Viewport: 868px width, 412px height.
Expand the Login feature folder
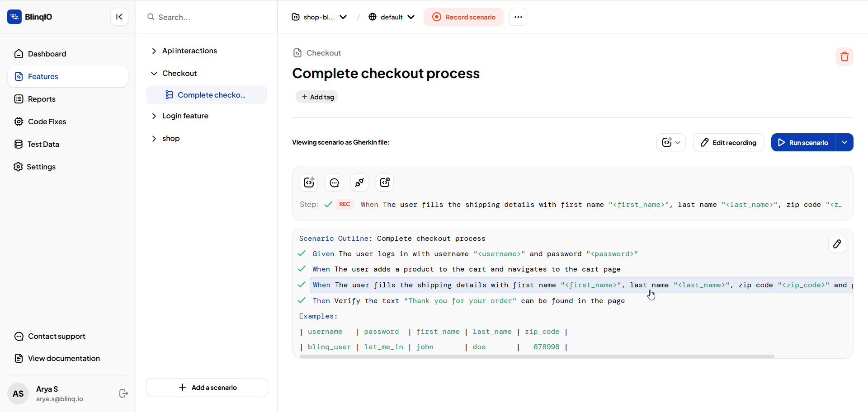(154, 116)
